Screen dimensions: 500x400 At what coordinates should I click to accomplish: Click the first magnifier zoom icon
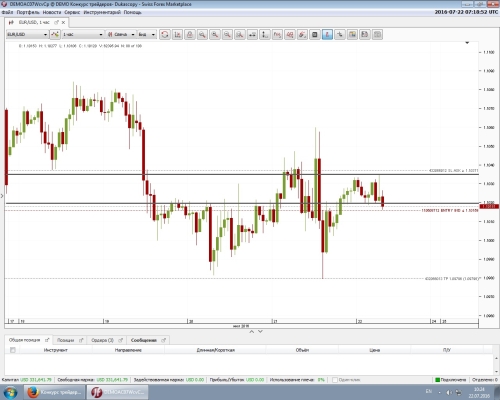[202, 34]
